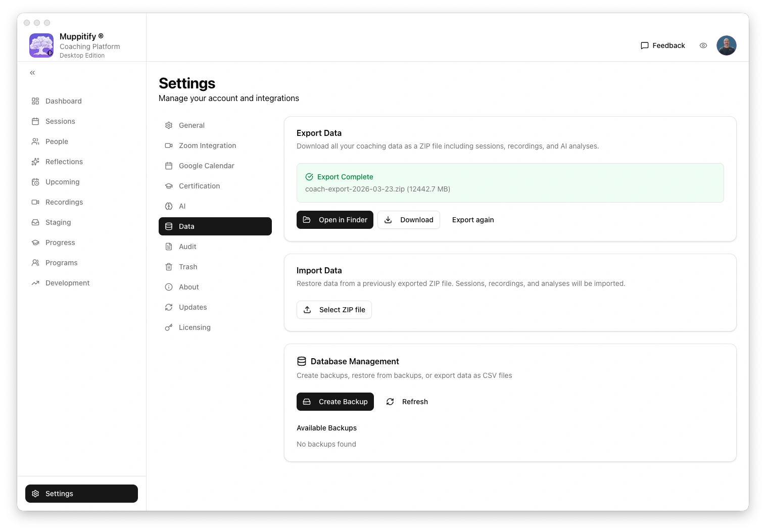Click the Trash bin icon in settings

pyautogui.click(x=169, y=267)
